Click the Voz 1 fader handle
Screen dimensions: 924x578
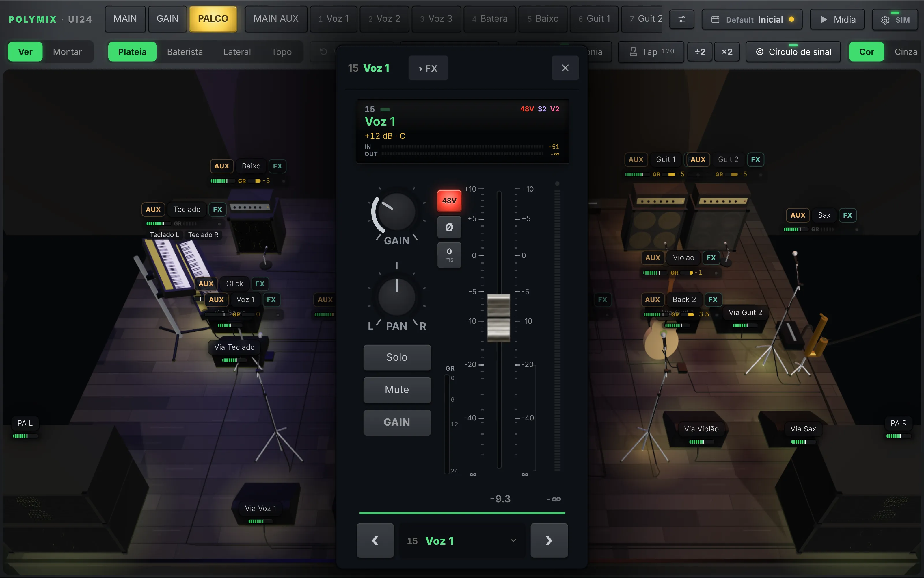(499, 318)
